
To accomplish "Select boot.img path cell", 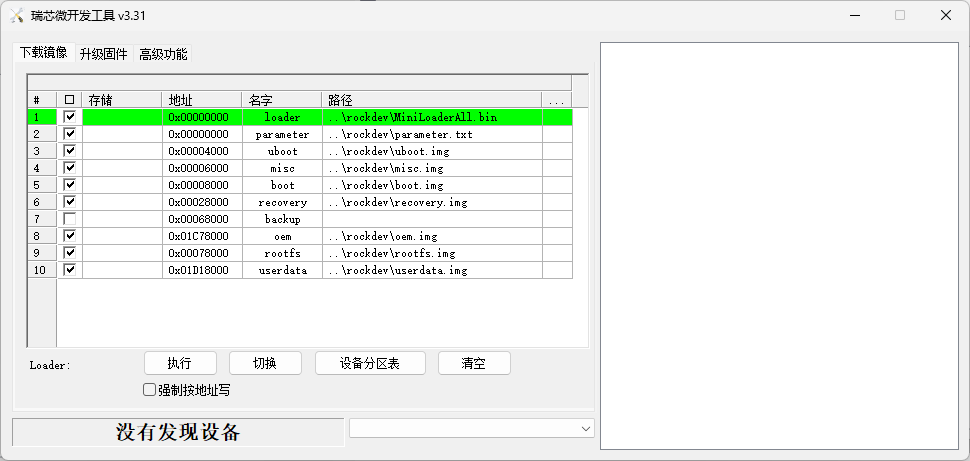I will click(432, 185).
